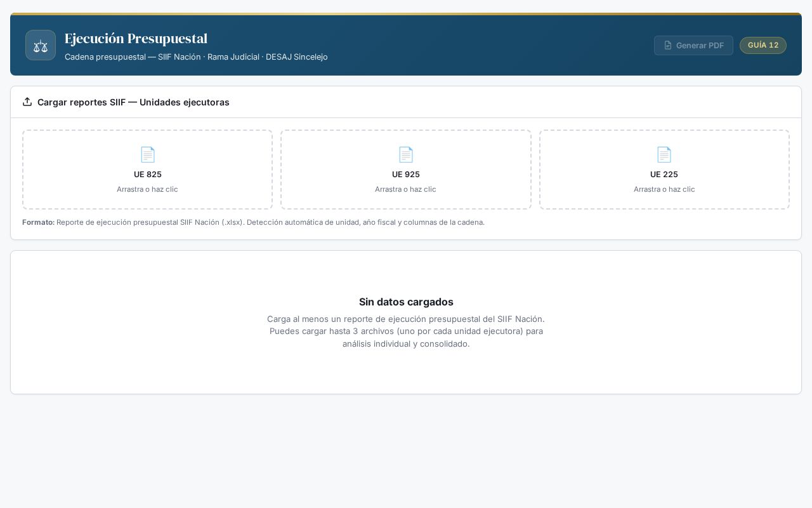Image resolution: width=812 pixels, height=508 pixels.
Task: Click 'Arrastra o haz clic' under UE 825
Action: [147, 189]
